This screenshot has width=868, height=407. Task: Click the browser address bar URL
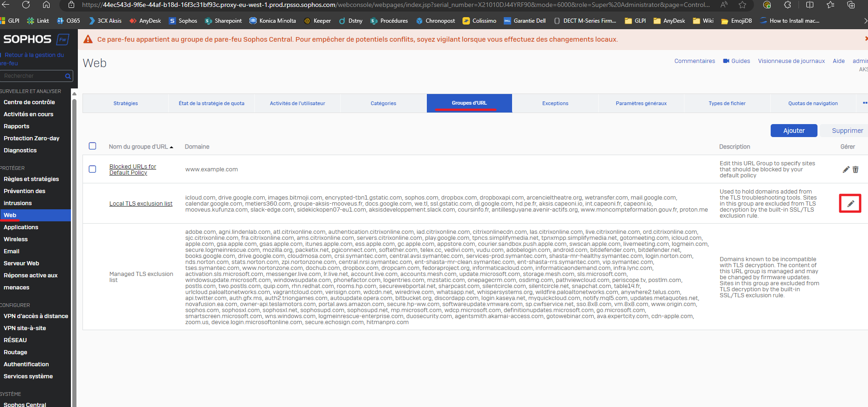[395, 5]
